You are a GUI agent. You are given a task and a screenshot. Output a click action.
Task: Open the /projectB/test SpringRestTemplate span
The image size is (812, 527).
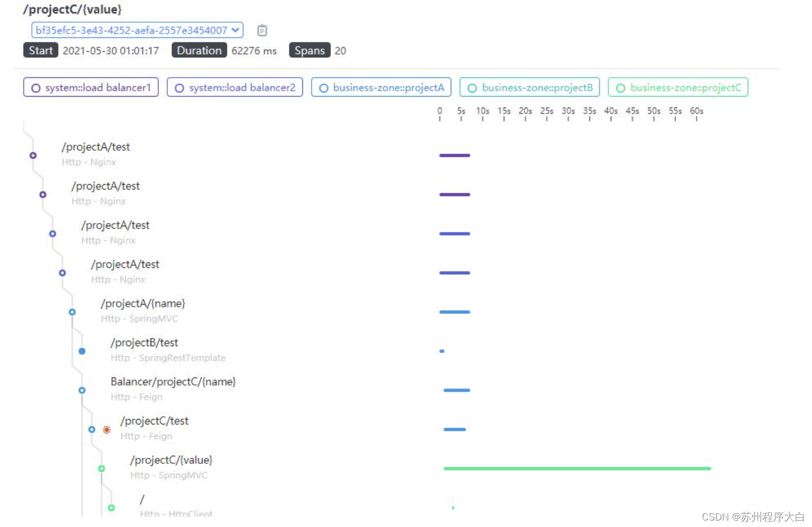pyautogui.click(x=168, y=350)
